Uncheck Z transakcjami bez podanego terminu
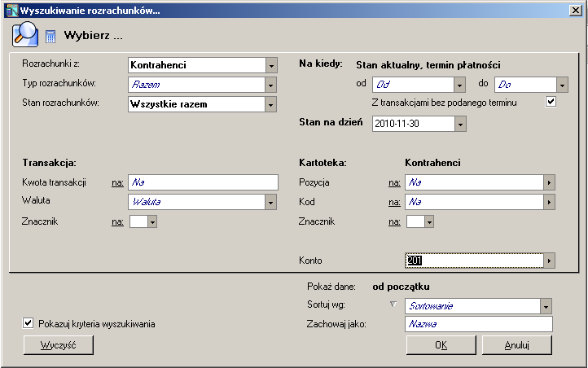The width and height of the screenshot is (588, 368). coord(551,103)
